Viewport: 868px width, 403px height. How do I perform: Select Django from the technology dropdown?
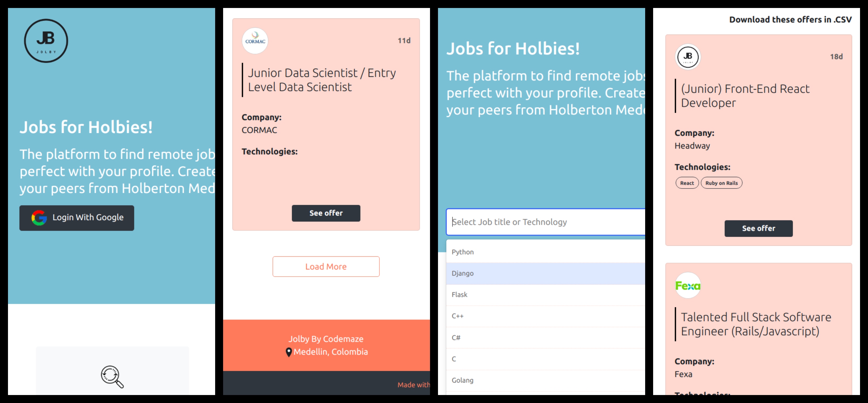[x=545, y=273]
